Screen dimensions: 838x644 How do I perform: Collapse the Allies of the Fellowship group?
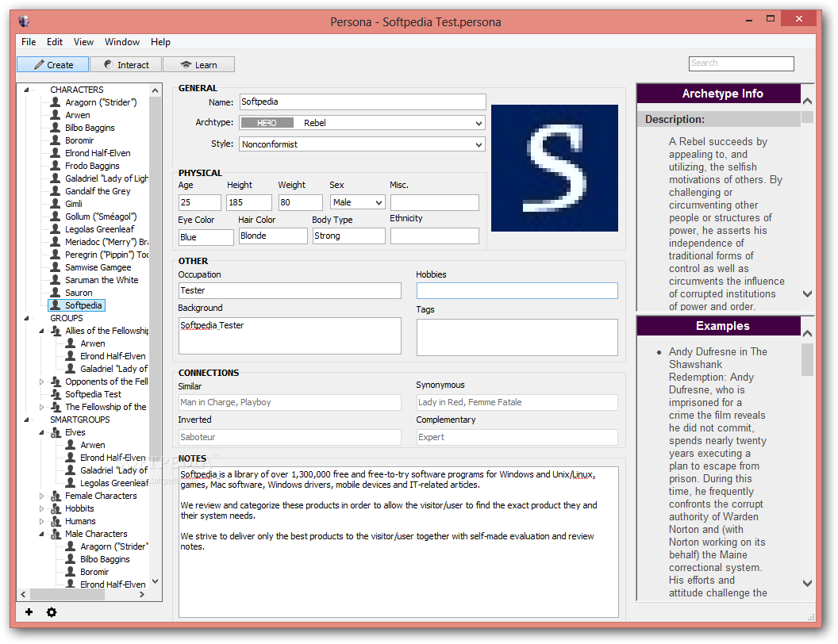[x=41, y=331]
